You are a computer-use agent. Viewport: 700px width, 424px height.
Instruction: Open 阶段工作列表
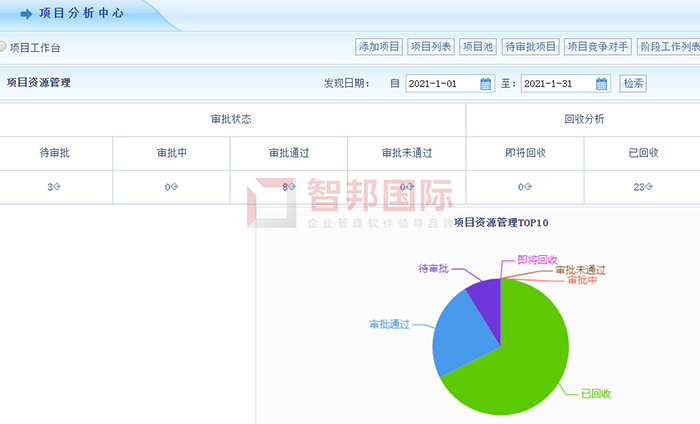[668, 47]
